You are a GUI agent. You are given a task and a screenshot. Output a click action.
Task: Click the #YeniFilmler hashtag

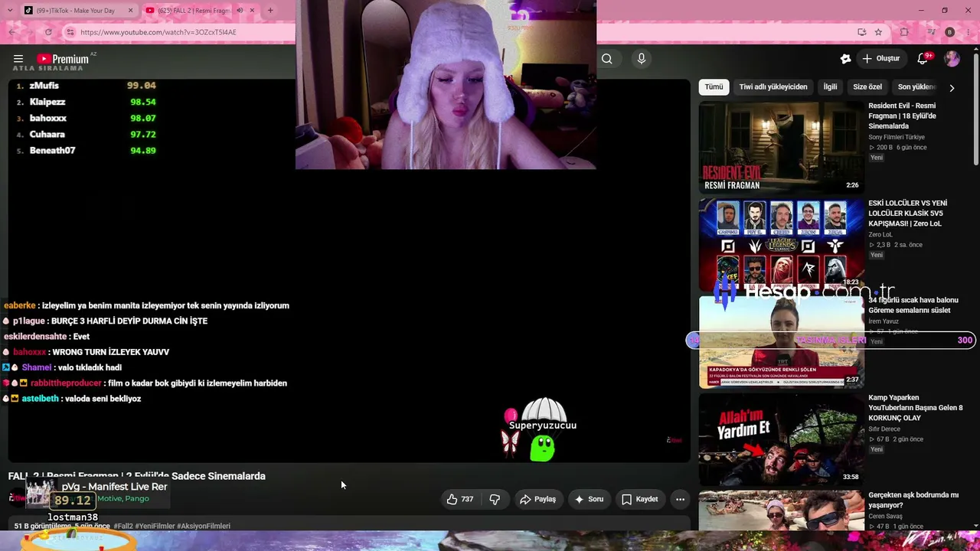[155, 527]
